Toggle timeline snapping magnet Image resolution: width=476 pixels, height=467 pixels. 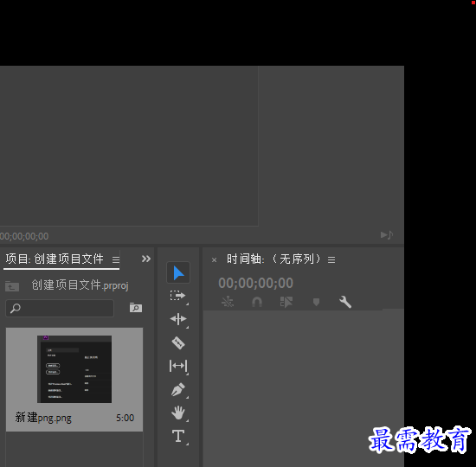[x=257, y=302]
